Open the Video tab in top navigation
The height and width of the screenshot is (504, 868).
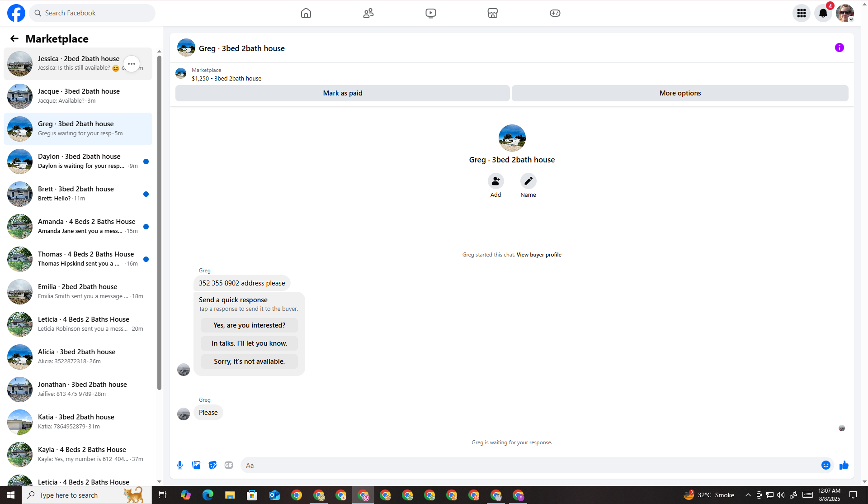coord(430,13)
